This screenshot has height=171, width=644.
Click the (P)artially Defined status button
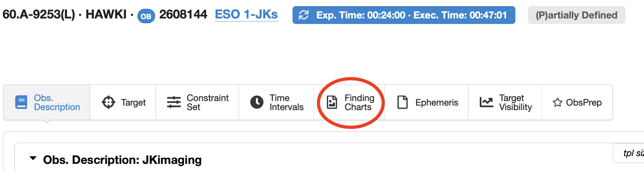[576, 15]
